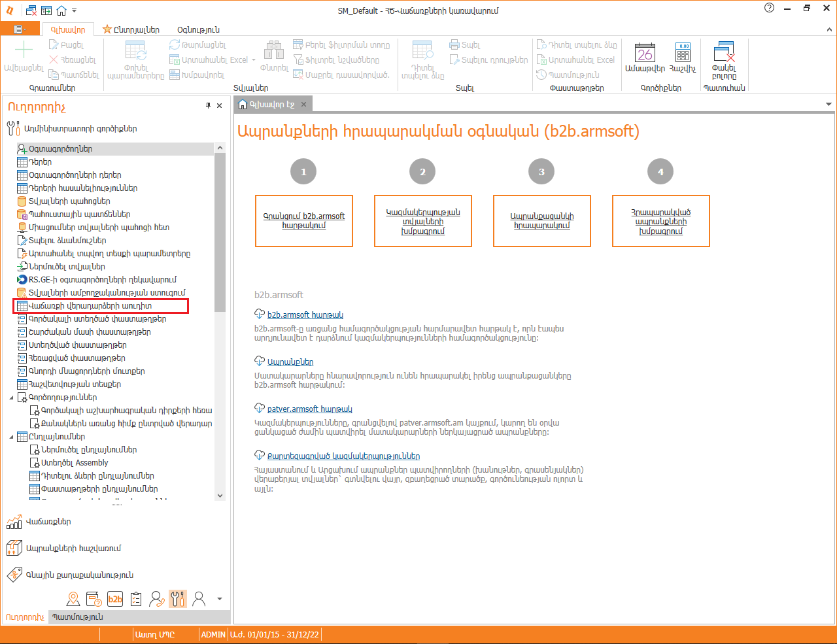The width and height of the screenshot is (837, 644).
Task: Open the quick access toolbar customize dropdown
Action: tap(74, 10)
